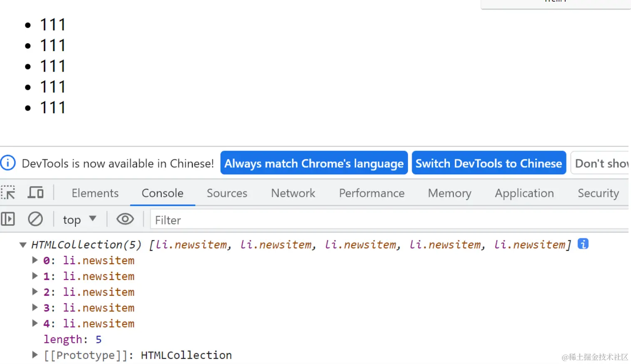The height and width of the screenshot is (364, 631).
Task: Click the info icon beside DevTools notice
Action: (x=8, y=163)
